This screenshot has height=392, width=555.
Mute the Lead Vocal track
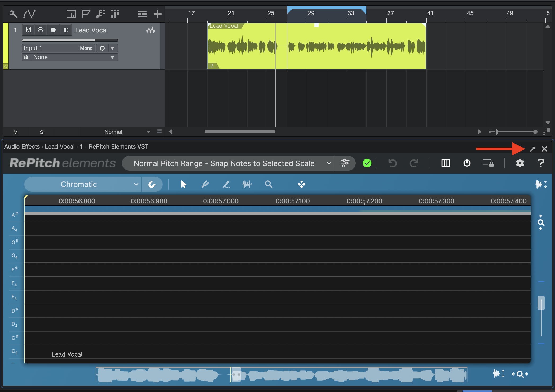28,30
